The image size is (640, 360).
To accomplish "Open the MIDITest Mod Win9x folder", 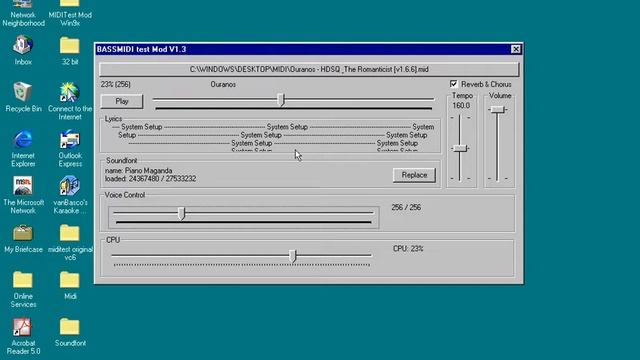I will (70, 12).
